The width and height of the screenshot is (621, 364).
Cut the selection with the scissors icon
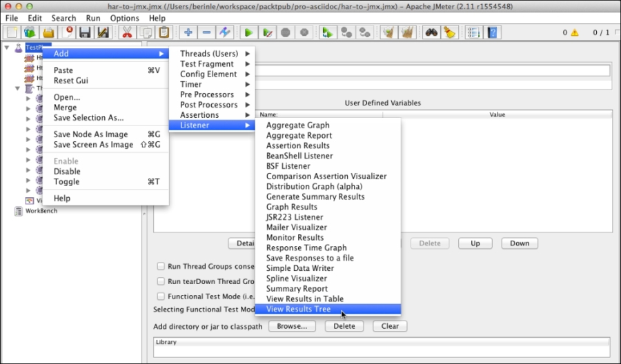point(127,32)
